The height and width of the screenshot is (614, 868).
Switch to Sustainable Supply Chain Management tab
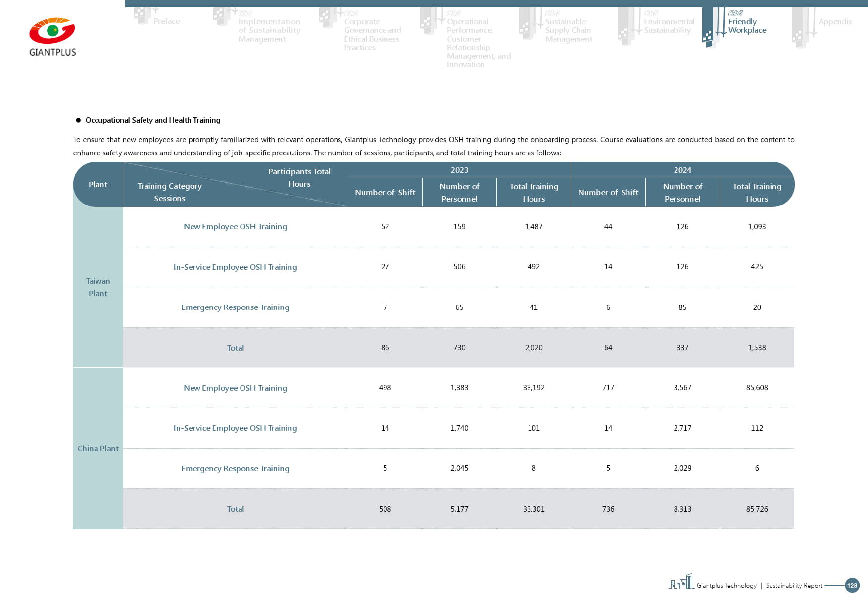point(568,30)
